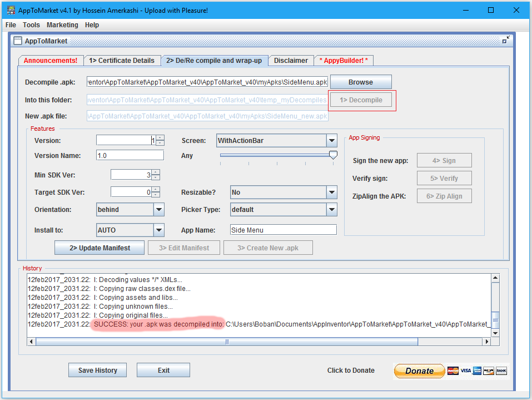The height and width of the screenshot is (400, 532).
Task: Decrease Target SDK Ver with down arrow
Action: click(x=156, y=195)
